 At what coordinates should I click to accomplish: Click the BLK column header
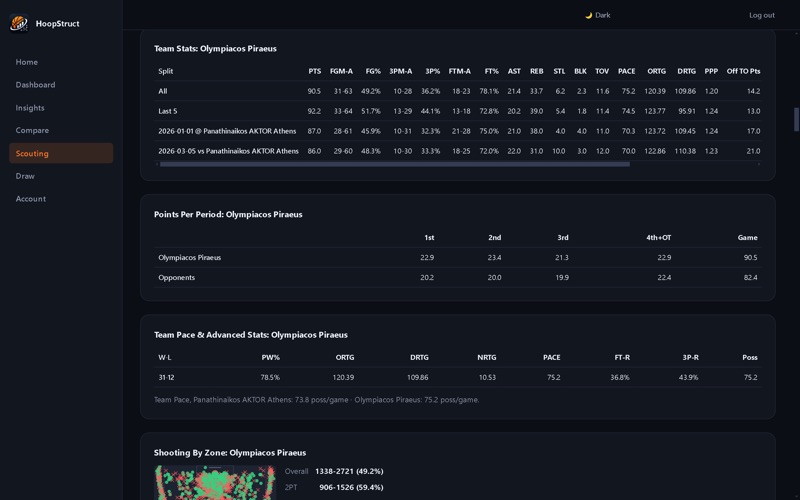coord(580,71)
